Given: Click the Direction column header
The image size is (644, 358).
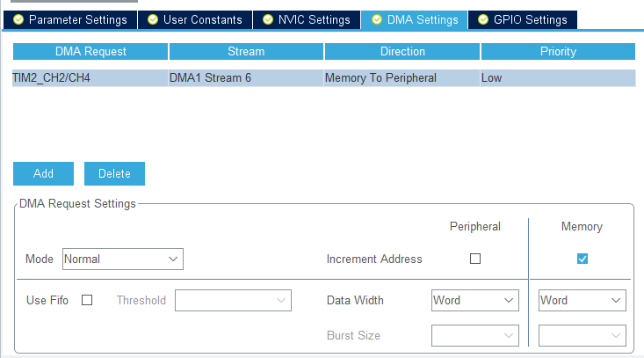Looking at the screenshot, I should (x=402, y=51).
